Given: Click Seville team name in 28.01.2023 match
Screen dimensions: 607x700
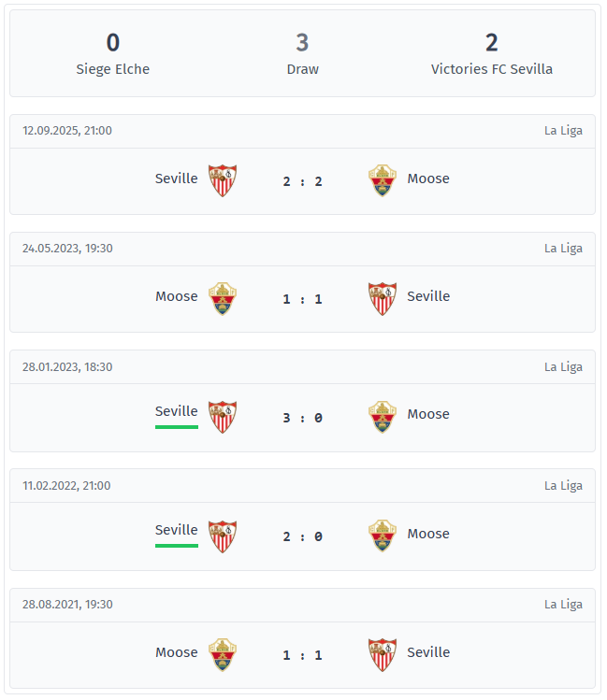Looking at the screenshot, I should (176, 411).
